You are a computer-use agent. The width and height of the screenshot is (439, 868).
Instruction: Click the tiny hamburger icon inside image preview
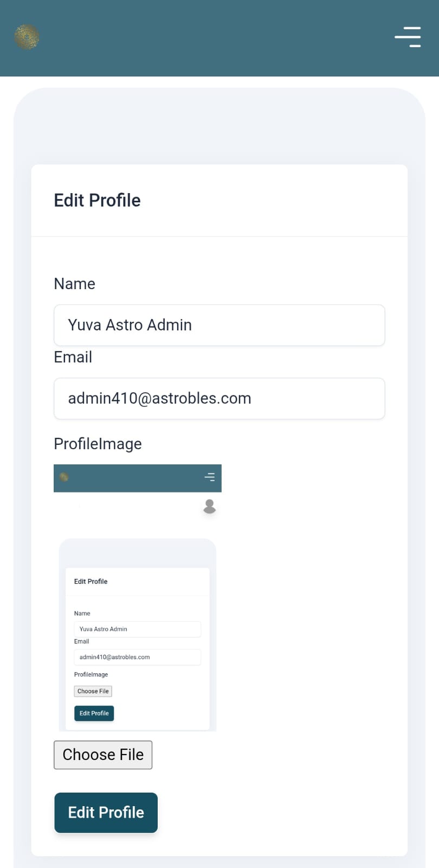click(x=210, y=477)
